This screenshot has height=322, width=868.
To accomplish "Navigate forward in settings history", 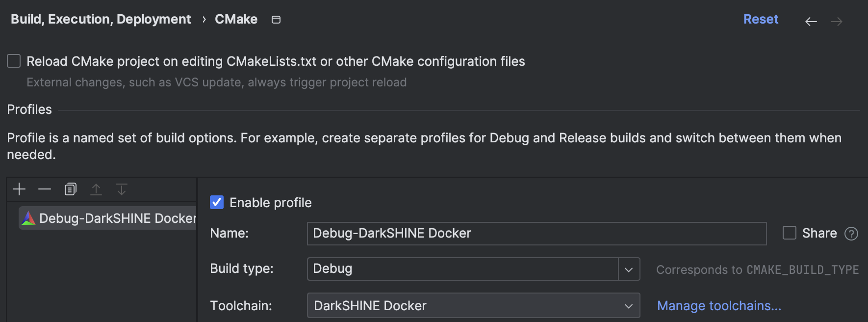I will 837,22.
